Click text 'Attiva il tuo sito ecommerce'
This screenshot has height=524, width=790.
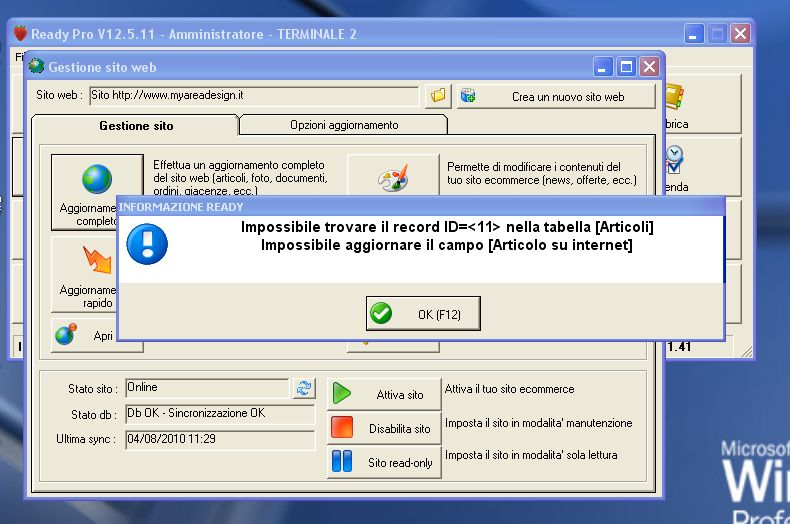[509, 389]
